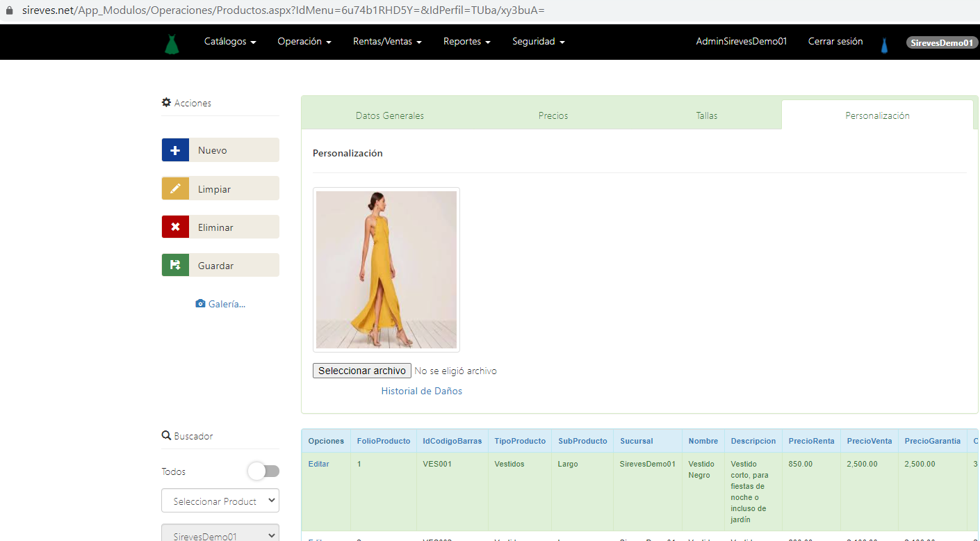Click the yellow dress product thumbnail
This screenshot has width=980, height=541.
click(x=386, y=270)
